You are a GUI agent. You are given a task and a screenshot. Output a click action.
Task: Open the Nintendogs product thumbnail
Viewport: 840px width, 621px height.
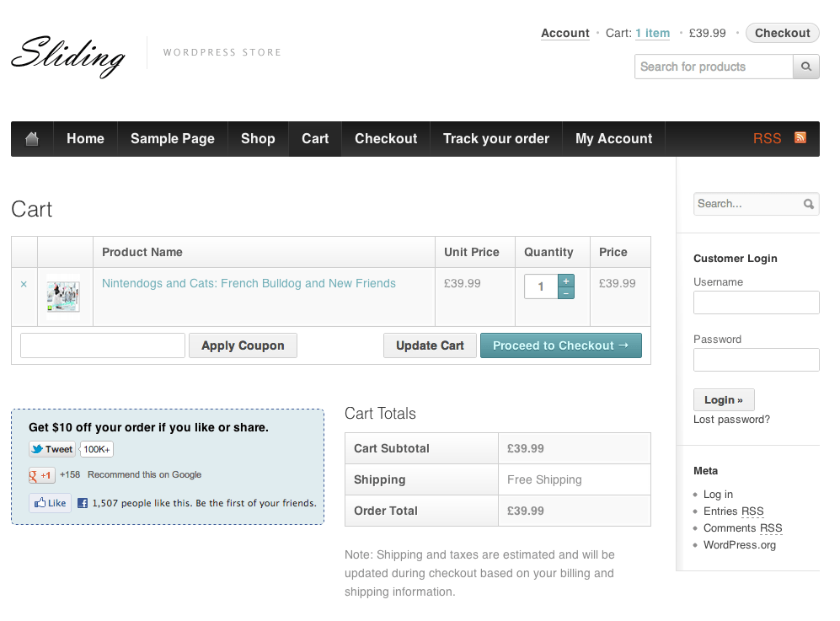pos(63,297)
